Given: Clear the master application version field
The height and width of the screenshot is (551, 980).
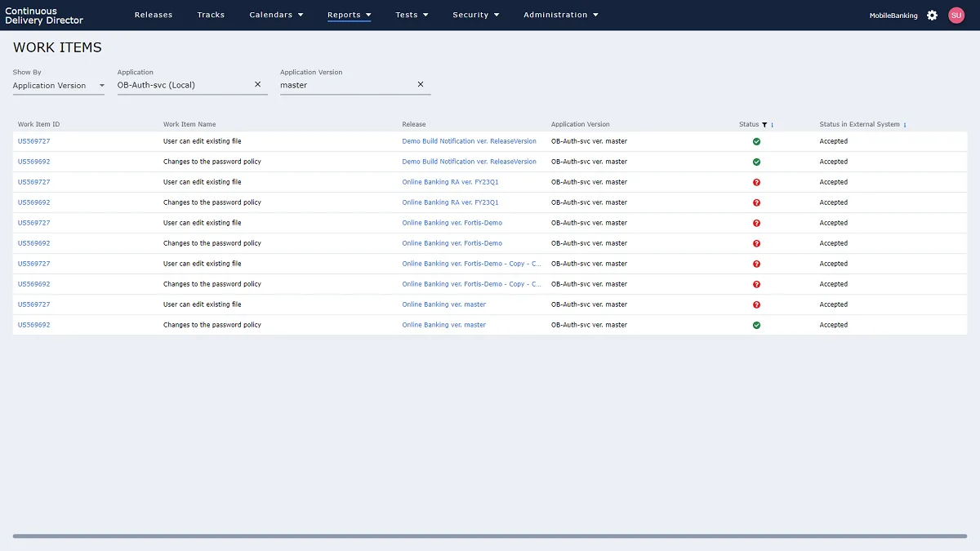Looking at the screenshot, I should pyautogui.click(x=421, y=84).
